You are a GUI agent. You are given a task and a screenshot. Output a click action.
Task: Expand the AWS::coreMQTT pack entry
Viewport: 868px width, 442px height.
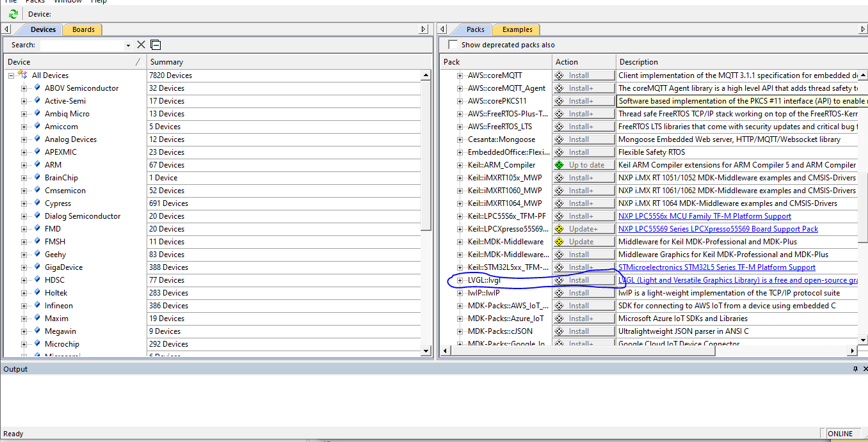[460, 75]
